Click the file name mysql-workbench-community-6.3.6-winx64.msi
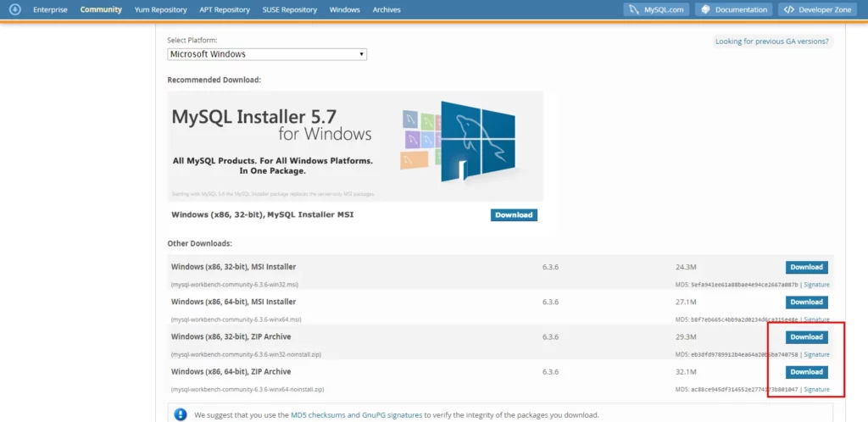The height and width of the screenshot is (422, 868). [237, 319]
